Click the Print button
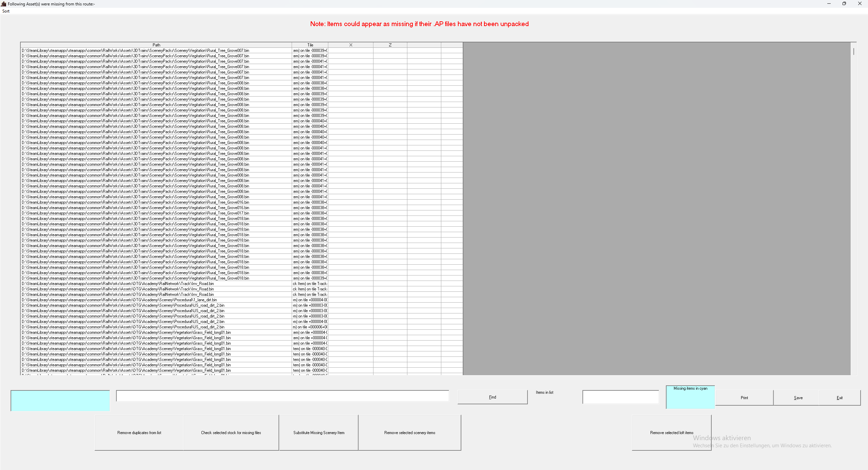Image resolution: width=868 pixels, height=470 pixels. tap(744, 398)
